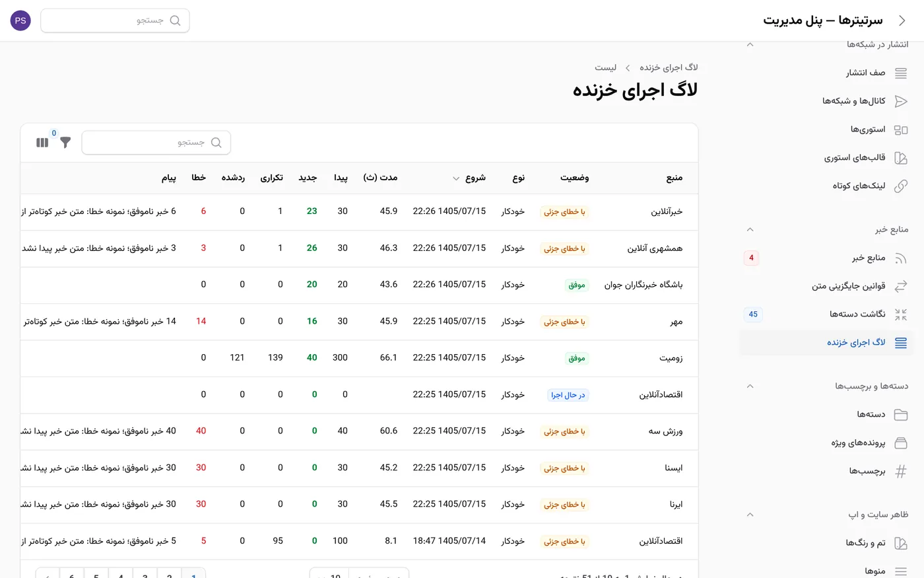The height and width of the screenshot is (578, 924).
Task: Open the PS user avatar menu
Action: (20, 20)
